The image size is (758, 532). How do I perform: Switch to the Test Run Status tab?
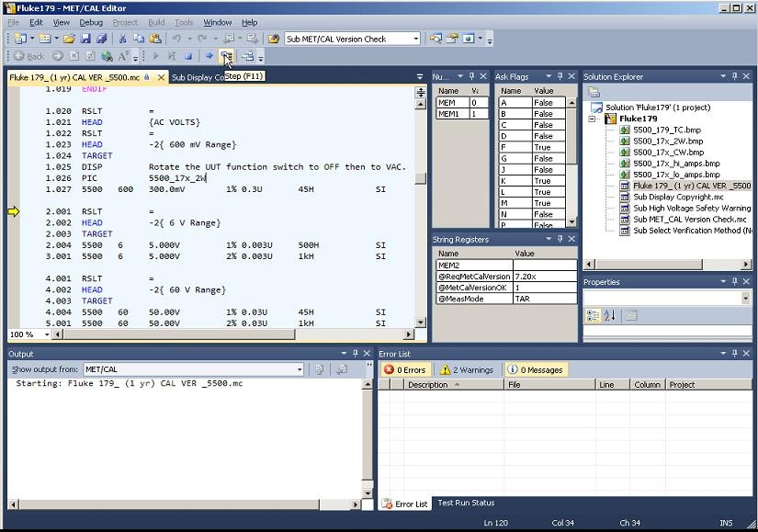click(466, 503)
